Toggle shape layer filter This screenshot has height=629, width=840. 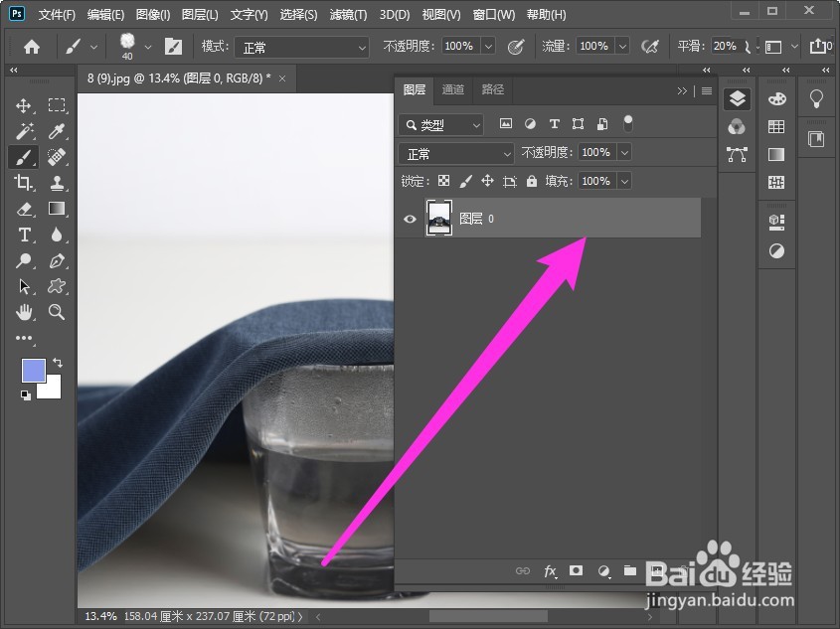click(x=578, y=124)
